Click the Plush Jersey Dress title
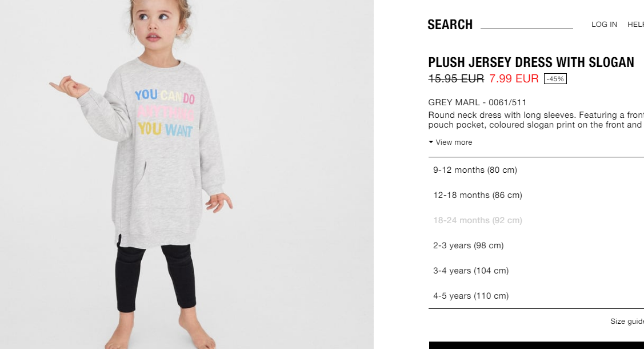Screen dimensions: 644x349 tap(531, 62)
